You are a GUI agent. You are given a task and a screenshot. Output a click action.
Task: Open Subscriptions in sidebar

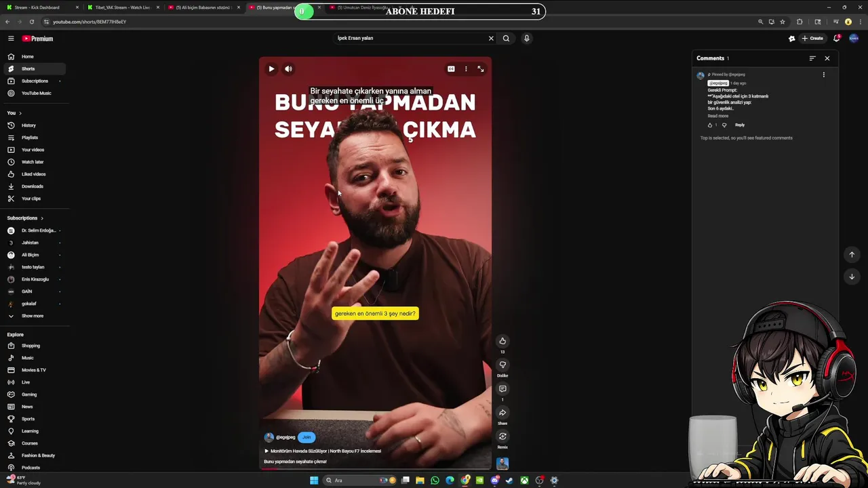[34, 81]
